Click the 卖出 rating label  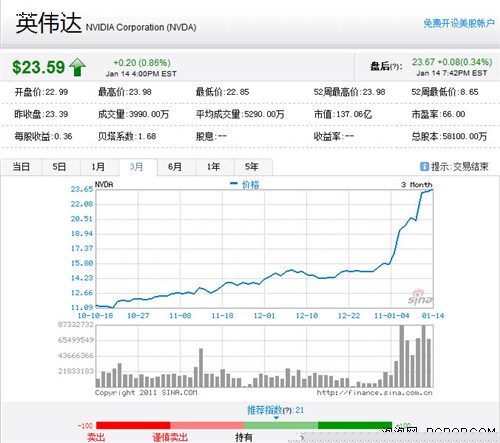pyautogui.click(x=96, y=437)
